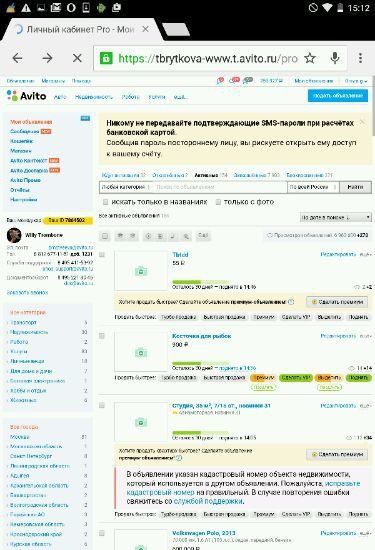Enable 'только с фото' checkbox
This screenshot has width=375, height=550.
tap(218, 202)
